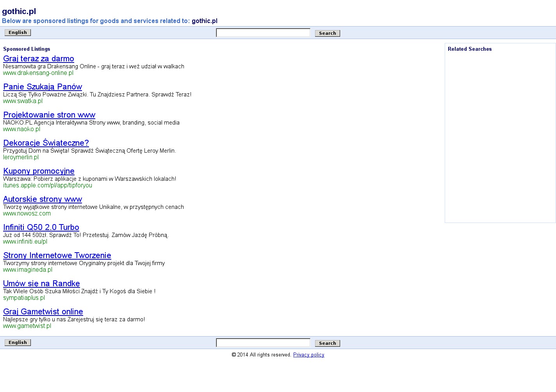Click the www.drakensang-online.pl URL
This screenshot has width=556, height=392.
click(x=38, y=73)
